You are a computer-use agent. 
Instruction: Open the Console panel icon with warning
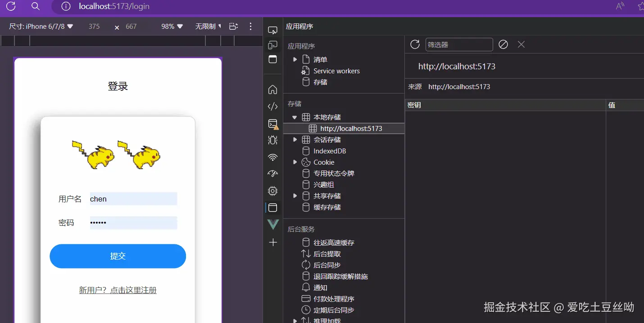(x=273, y=124)
